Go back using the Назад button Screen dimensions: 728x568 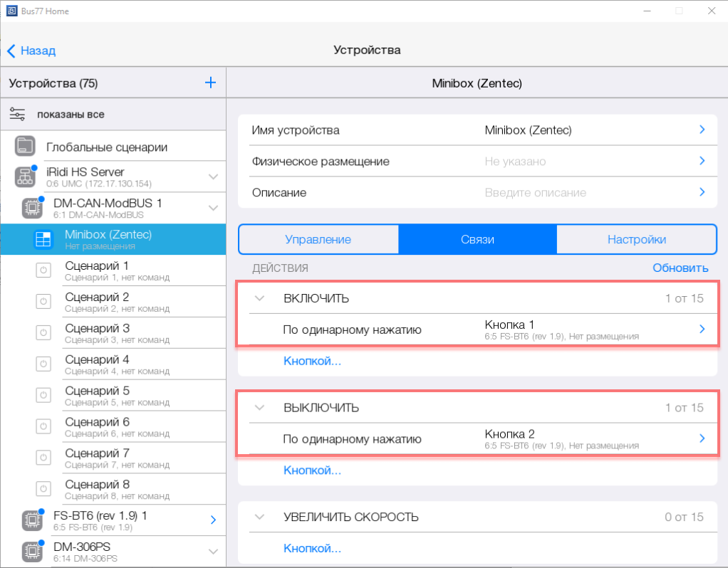[31, 51]
